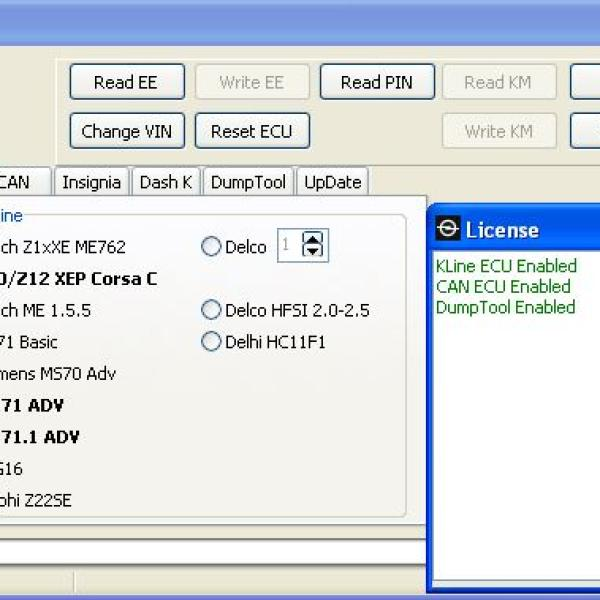The width and height of the screenshot is (600, 600).
Task: Go to the DumpTool tab
Action: click(x=247, y=182)
